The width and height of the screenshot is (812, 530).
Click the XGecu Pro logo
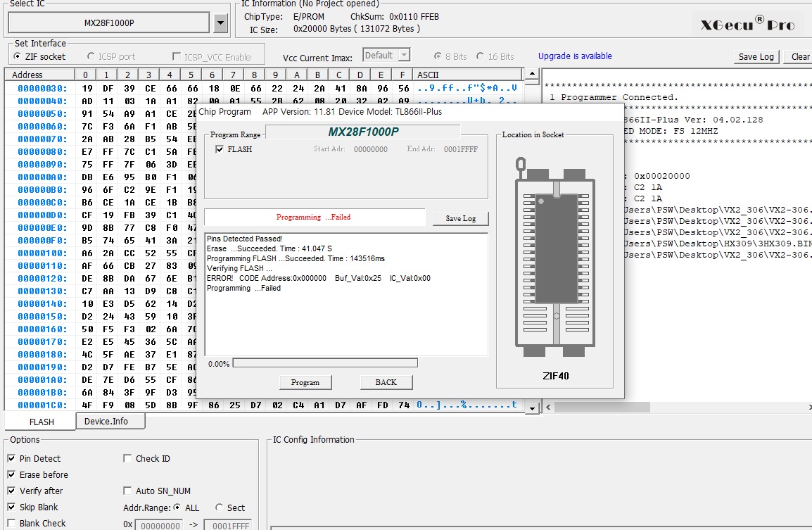coord(747,25)
